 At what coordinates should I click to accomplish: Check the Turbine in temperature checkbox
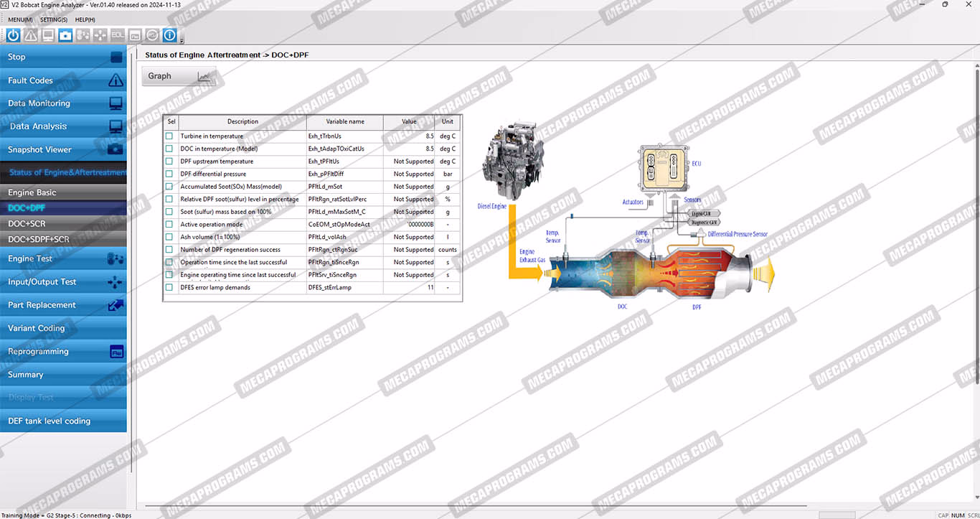169,136
